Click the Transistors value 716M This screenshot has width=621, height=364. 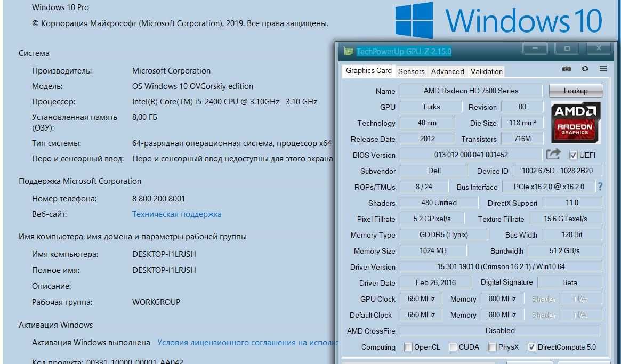(x=522, y=139)
